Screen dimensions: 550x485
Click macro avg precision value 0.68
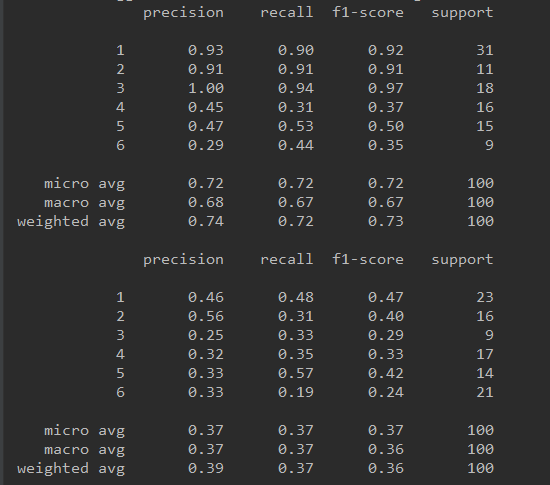pyautogui.click(x=206, y=202)
